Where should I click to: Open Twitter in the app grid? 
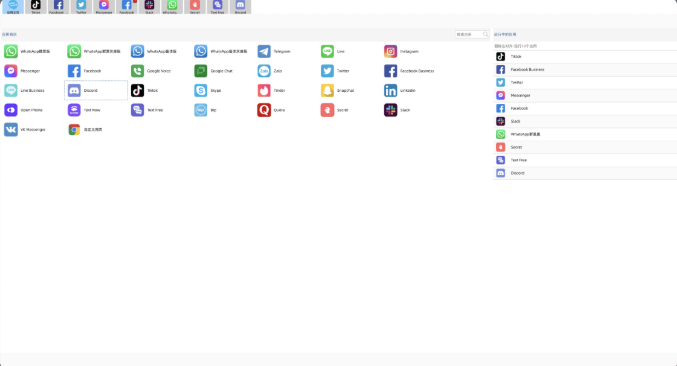pyautogui.click(x=335, y=71)
